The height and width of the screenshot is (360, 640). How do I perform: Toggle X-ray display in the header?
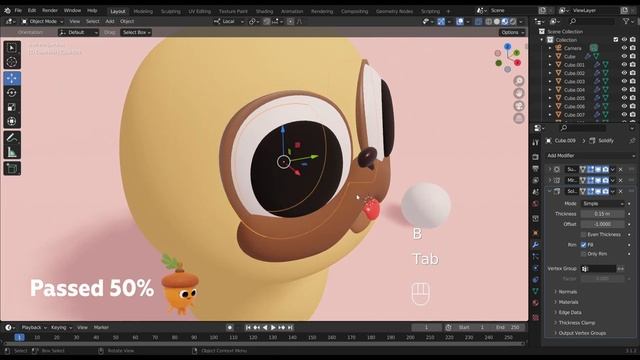click(478, 21)
